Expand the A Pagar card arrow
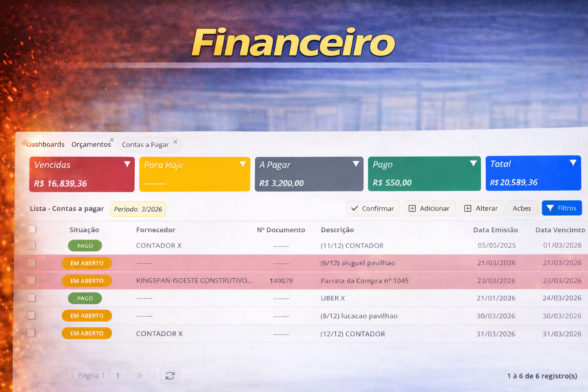This screenshot has height=392, width=588. pyautogui.click(x=356, y=164)
